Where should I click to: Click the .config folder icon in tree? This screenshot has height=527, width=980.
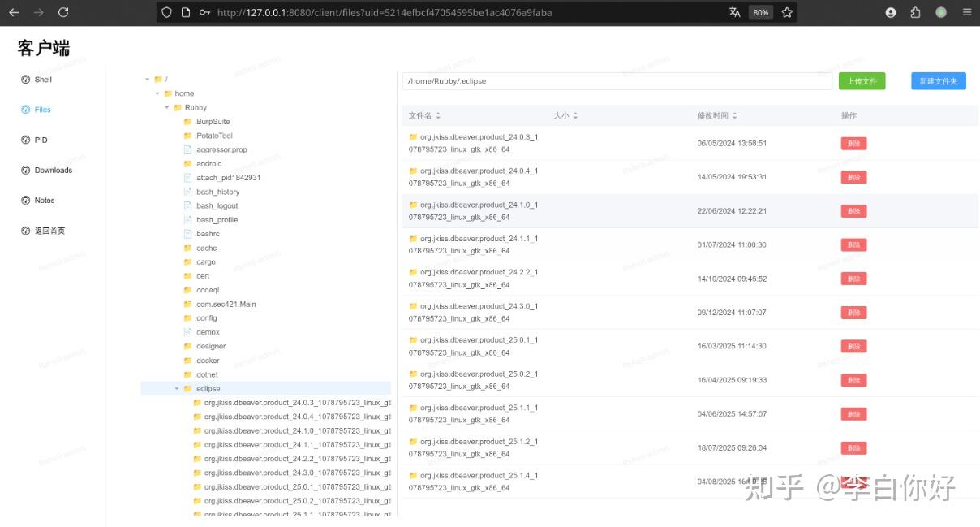point(188,318)
